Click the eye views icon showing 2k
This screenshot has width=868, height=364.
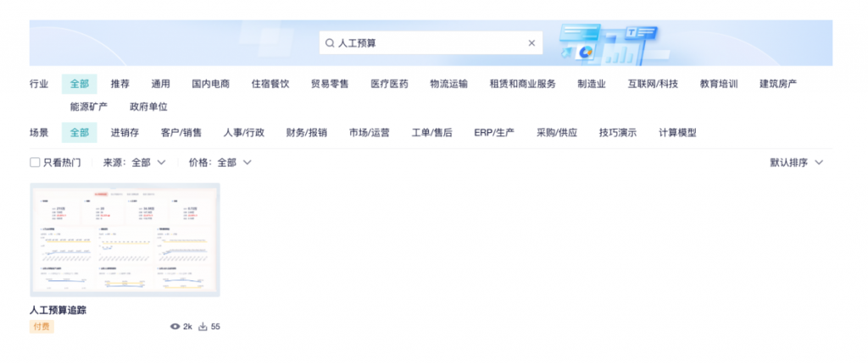click(x=175, y=327)
